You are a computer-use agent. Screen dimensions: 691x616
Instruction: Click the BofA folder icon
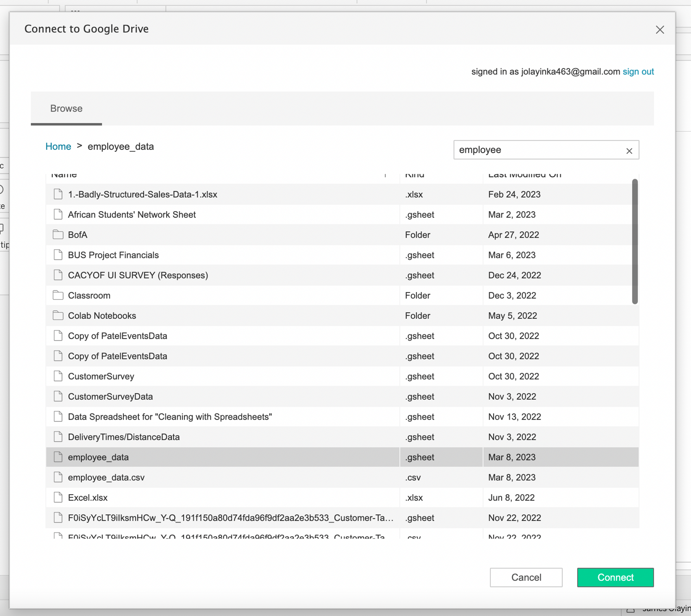pos(58,235)
